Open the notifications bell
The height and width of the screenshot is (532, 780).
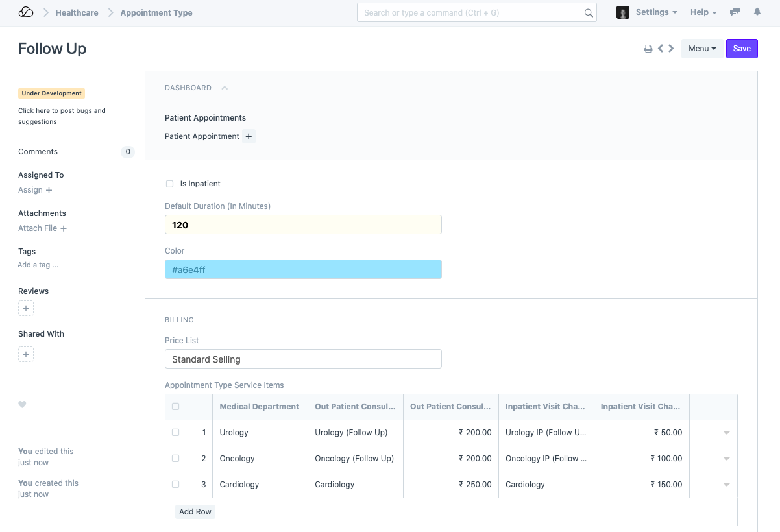click(x=757, y=12)
